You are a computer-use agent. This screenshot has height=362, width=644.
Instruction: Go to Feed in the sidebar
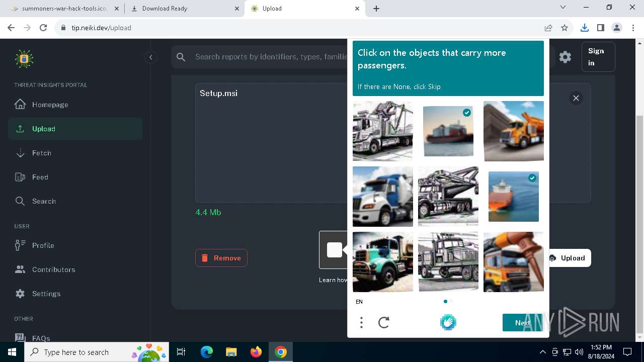pos(75,177)
